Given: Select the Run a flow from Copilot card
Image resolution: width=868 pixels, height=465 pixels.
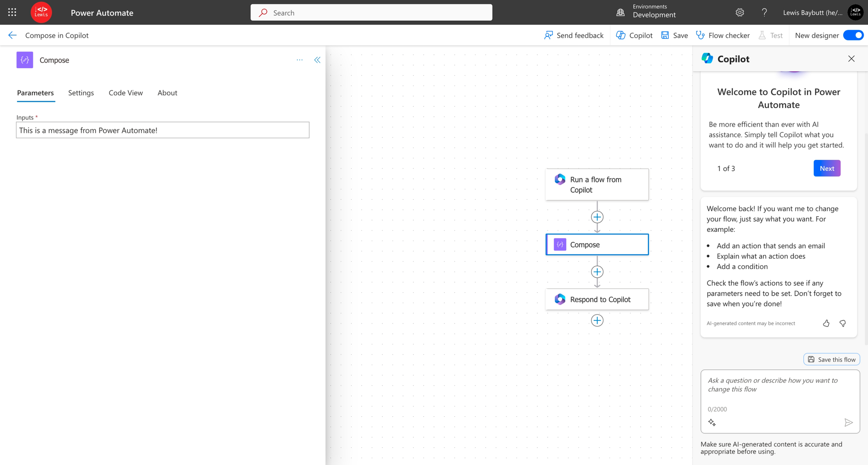Looking at the screenshot, I should (597, 185).
